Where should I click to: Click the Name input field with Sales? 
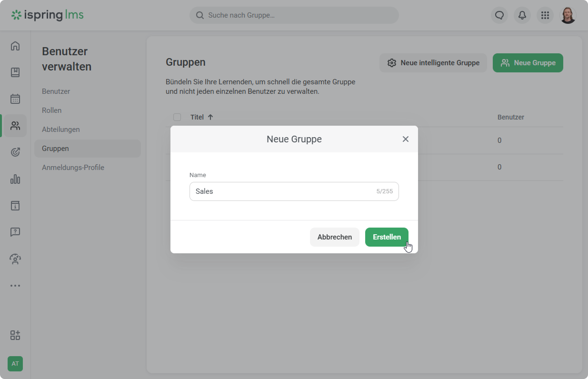pyautogui.click(x=283, y=191)
